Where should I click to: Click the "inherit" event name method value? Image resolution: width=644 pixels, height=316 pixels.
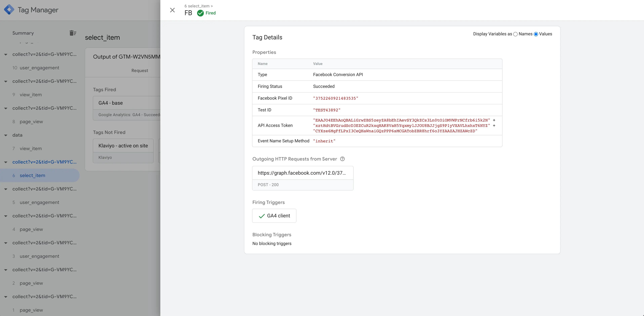coord(324,141)
